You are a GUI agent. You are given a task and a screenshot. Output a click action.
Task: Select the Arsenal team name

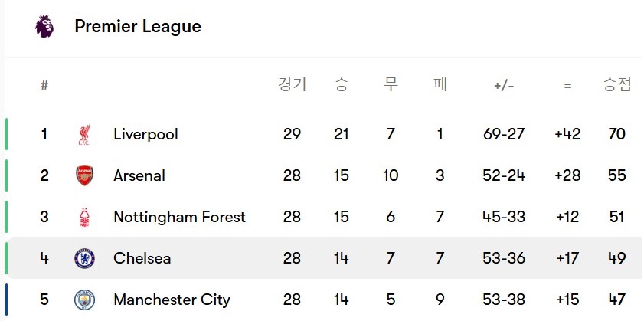point(139,175)
